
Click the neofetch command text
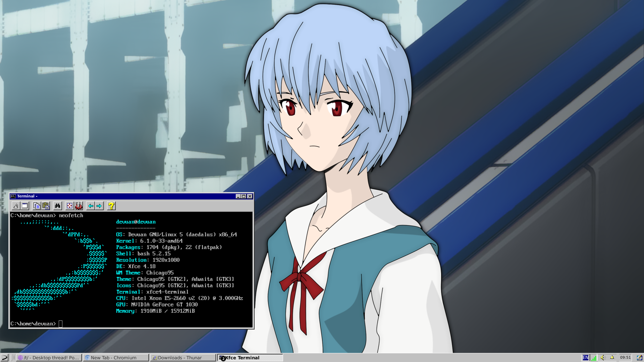coord(71,216)
